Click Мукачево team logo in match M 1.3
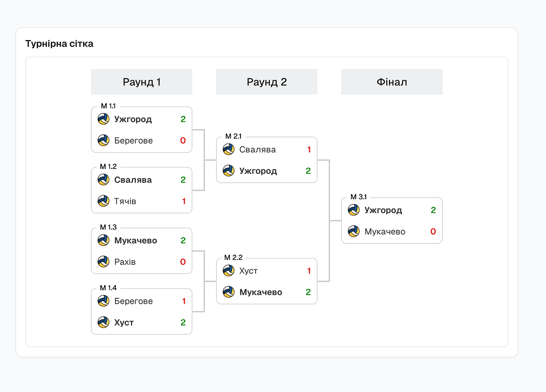This screenshot has width=546, height=392. click(x=103, y=240)
